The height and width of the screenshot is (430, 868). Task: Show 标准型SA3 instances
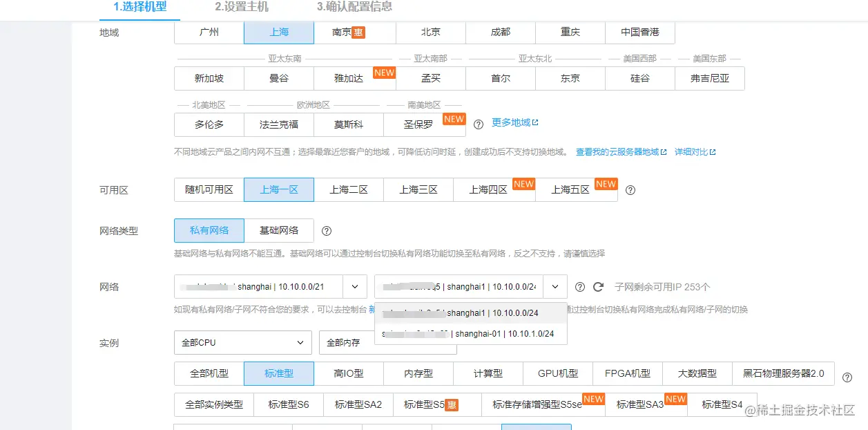[x=646, y=404]
